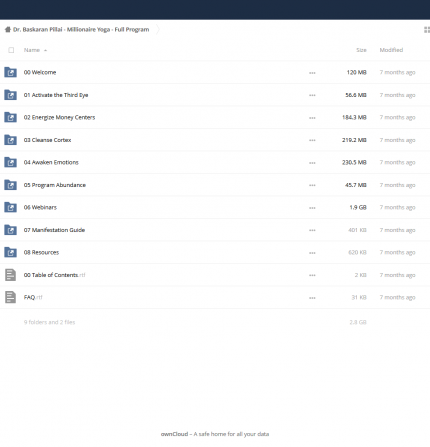Open breadcrumb Dr. Baskaran Pillai folder link
The width and height of the screenshot is (430, 447).
tap(81, 30)
